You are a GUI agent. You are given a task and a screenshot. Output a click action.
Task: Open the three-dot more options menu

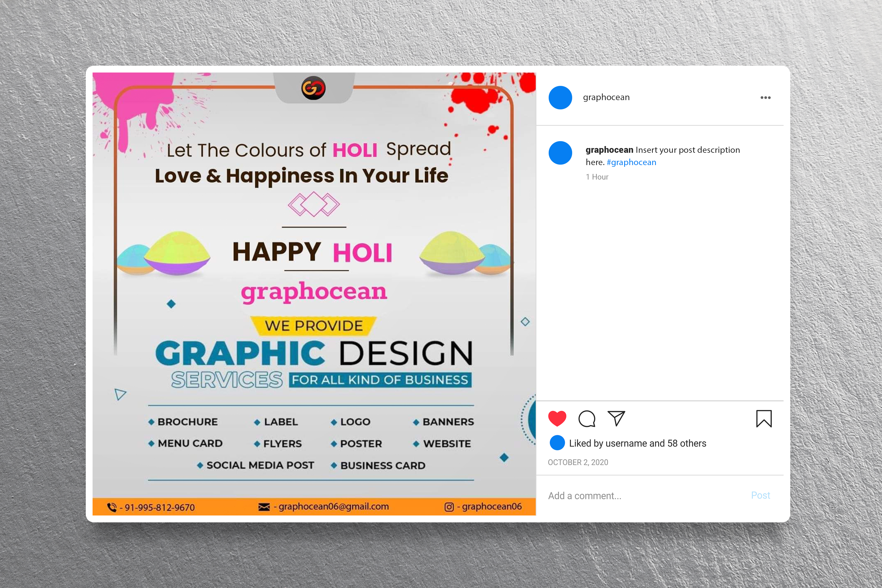point(765,98)
